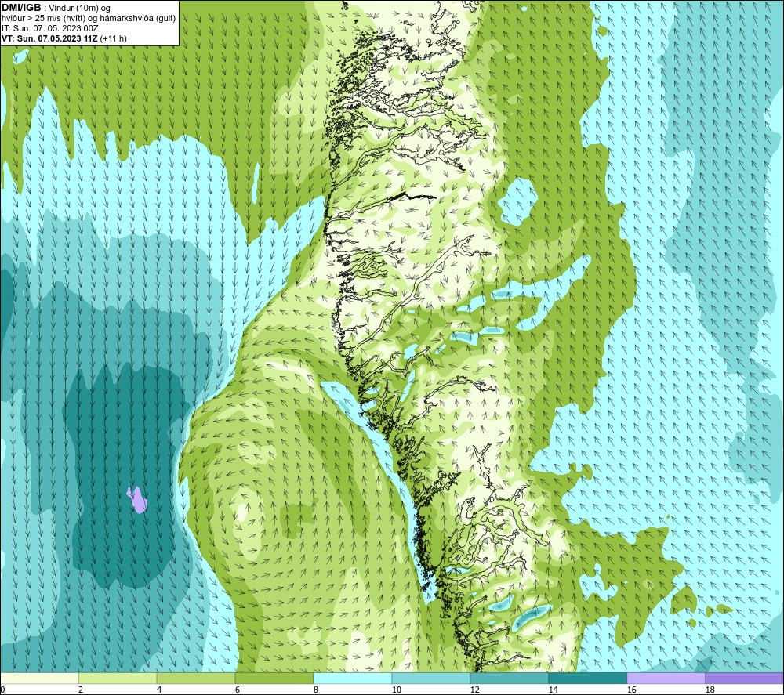
Task: Select the 4–6 m/s green legend segment
Action: click(196, 678)
